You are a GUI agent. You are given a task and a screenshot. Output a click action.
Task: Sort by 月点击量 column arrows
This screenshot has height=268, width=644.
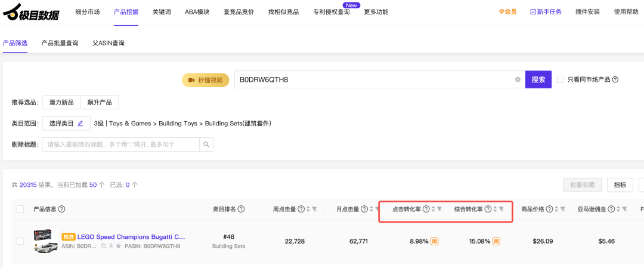371,210
